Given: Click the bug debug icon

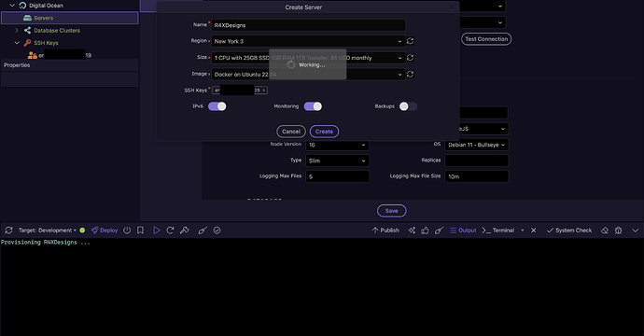Looking at the screenshot, I should click(618, 231).
